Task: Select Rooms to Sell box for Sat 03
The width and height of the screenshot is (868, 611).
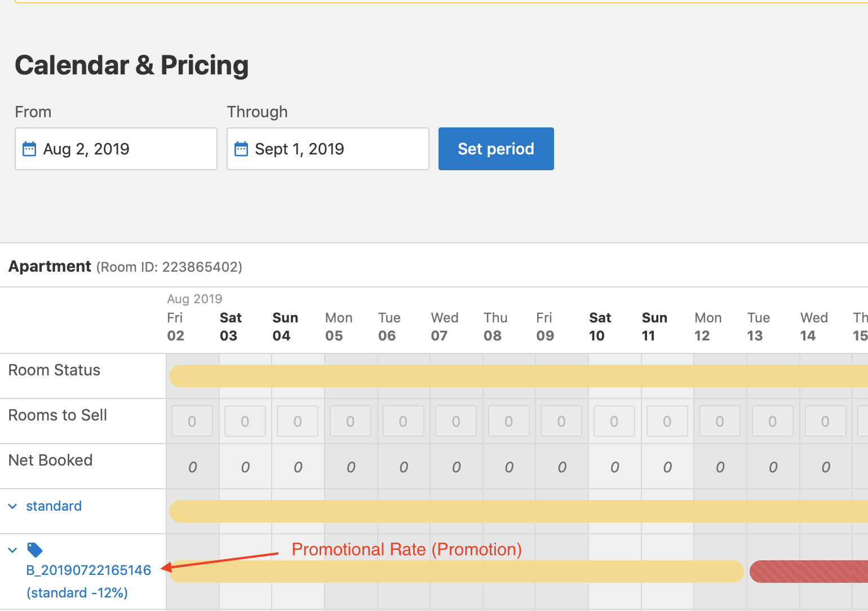Action: pos(245,421)
